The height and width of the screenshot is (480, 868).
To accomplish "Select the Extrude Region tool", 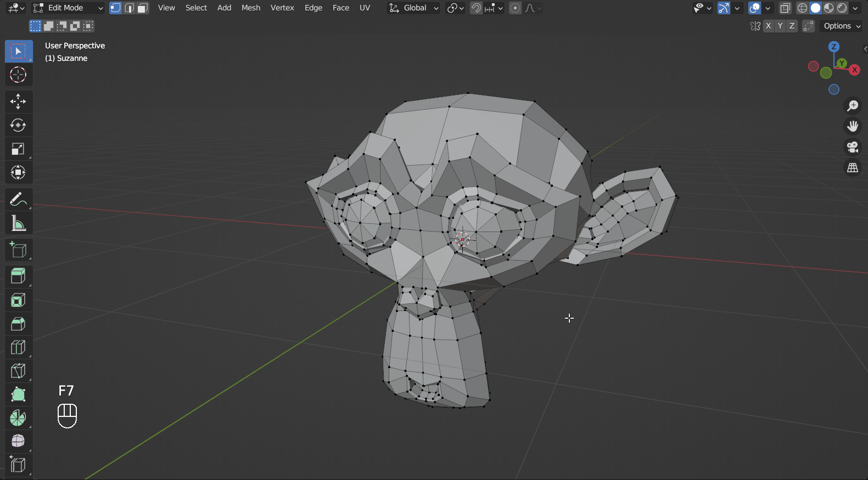I will pos(19,276).
